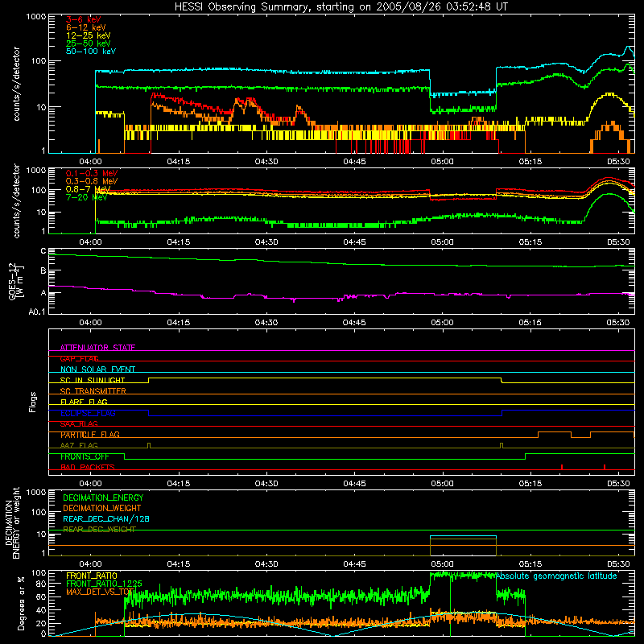Image resolution: width=644 pixels, height=644 pixels.
Task: Click '04:00' tick under the keV panel
Action: tap(90, 162)
